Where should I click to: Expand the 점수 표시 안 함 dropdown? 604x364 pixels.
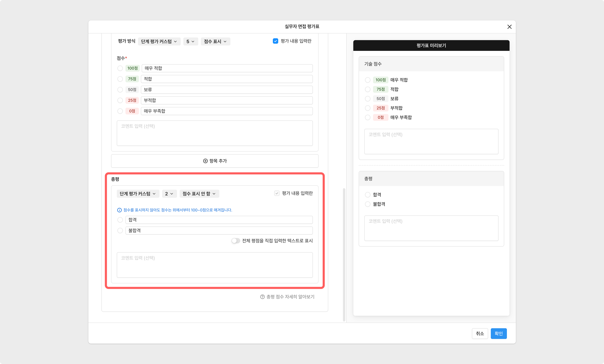[199, 194]
